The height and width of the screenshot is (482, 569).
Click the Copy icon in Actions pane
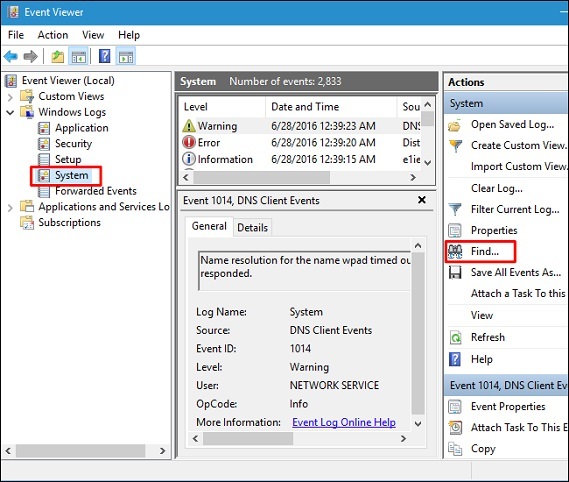[x=455, y=449]
